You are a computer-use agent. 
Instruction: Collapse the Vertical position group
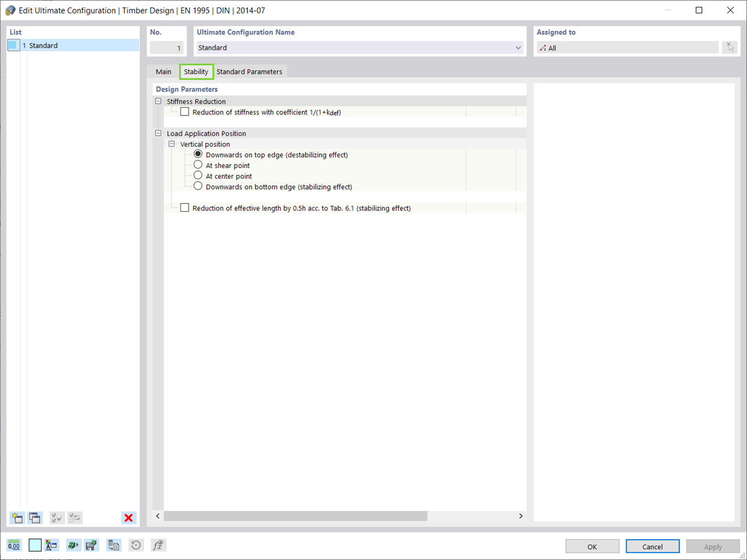click(172, 144)
